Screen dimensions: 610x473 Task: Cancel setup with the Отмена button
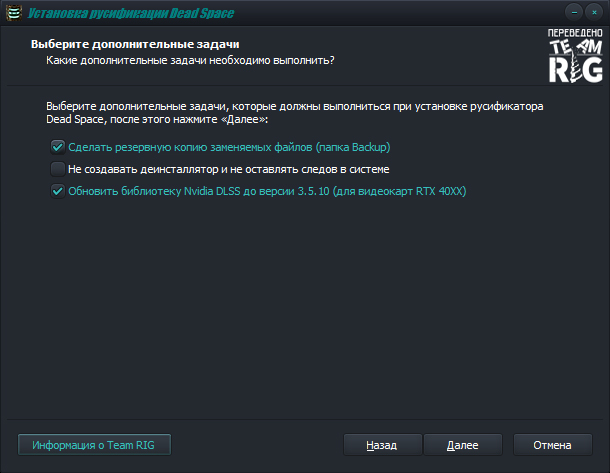coord(552,445)
